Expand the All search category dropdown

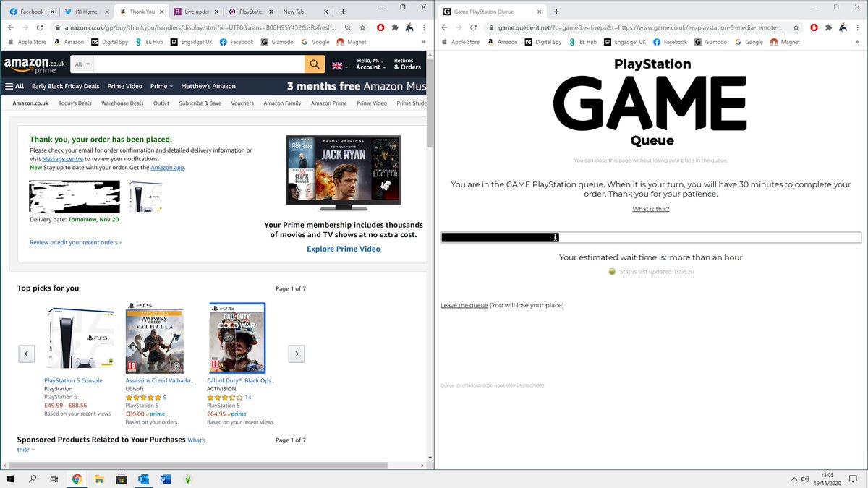tap(83, 65)
